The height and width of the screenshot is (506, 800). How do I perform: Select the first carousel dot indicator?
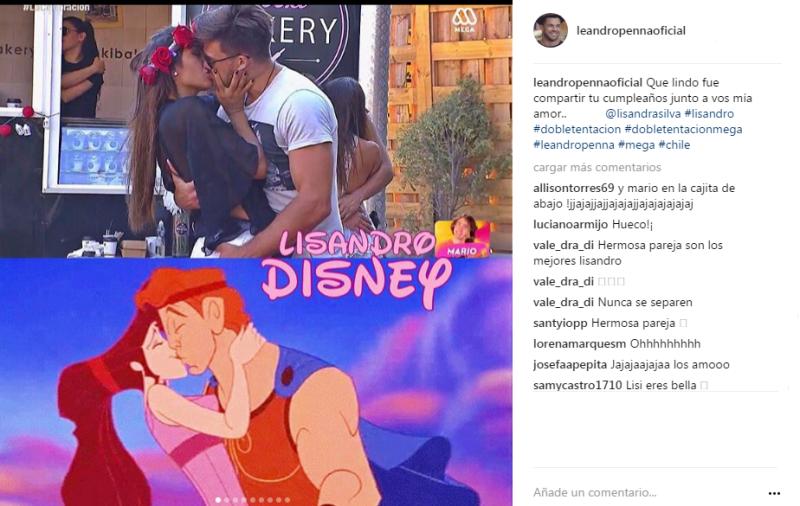pyautogui.click(x=218, y=500)
